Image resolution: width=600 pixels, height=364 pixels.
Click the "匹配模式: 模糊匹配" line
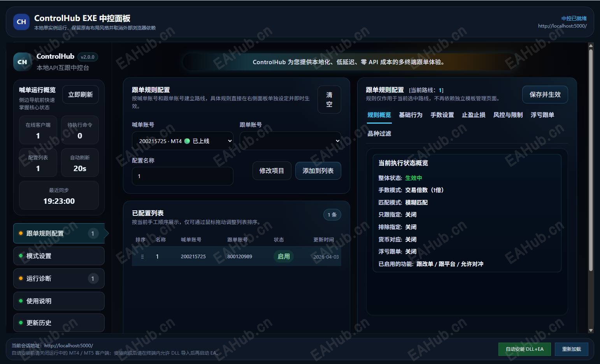(403, 203)
